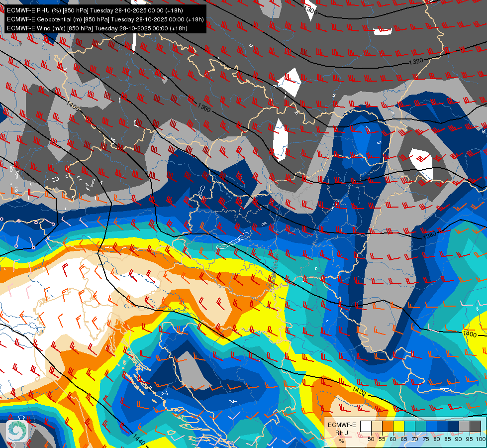
Task: Click the '1360' geopotential contour label
Action: point(204,108)
